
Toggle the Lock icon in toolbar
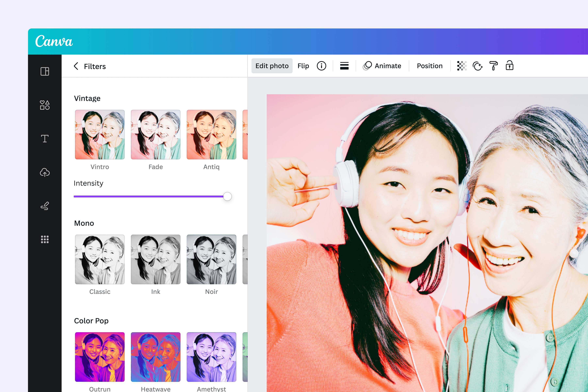(509, 65)
